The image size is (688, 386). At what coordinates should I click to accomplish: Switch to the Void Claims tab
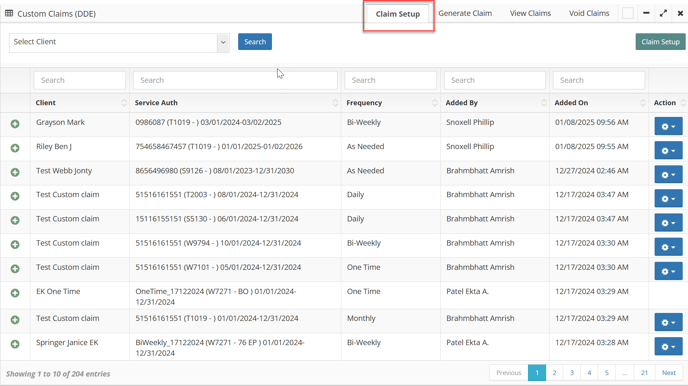tap(589, 13)
